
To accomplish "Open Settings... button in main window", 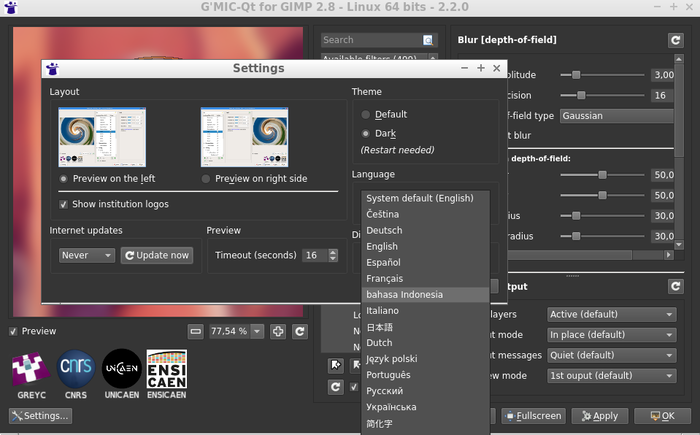I will (40, 416).
